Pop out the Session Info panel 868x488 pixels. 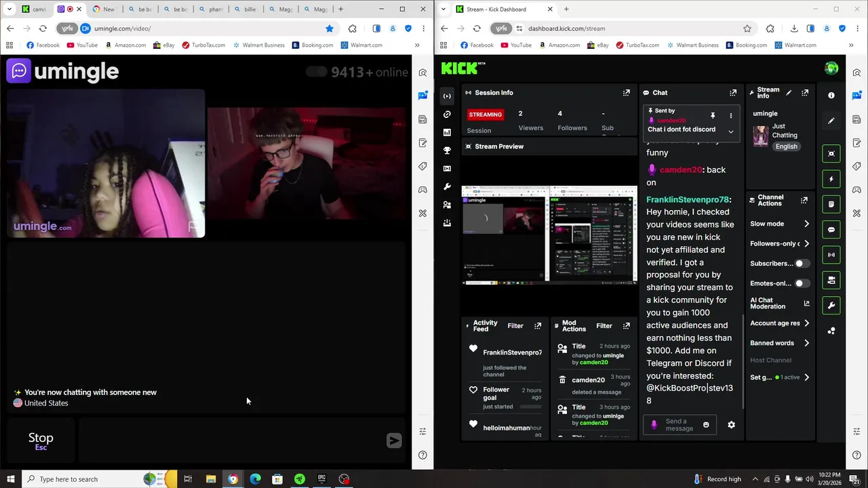[627, 92]
